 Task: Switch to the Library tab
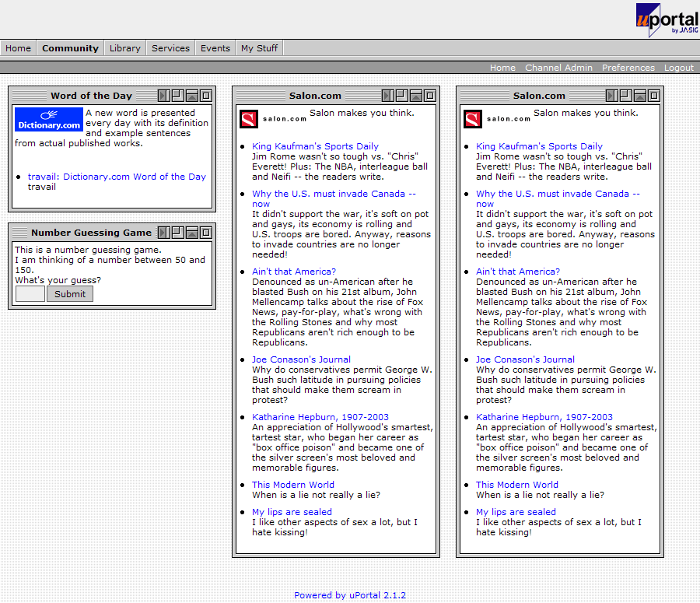click(125, 48)
